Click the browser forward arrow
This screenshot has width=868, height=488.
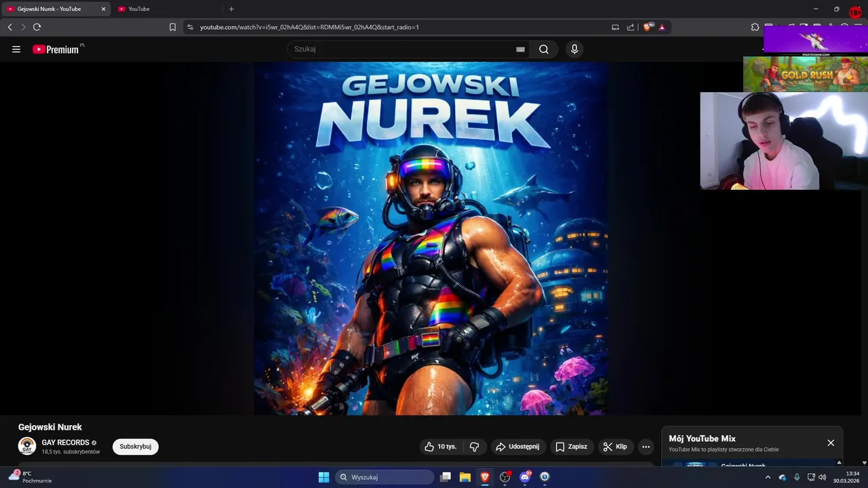click(x=23, y=27)
